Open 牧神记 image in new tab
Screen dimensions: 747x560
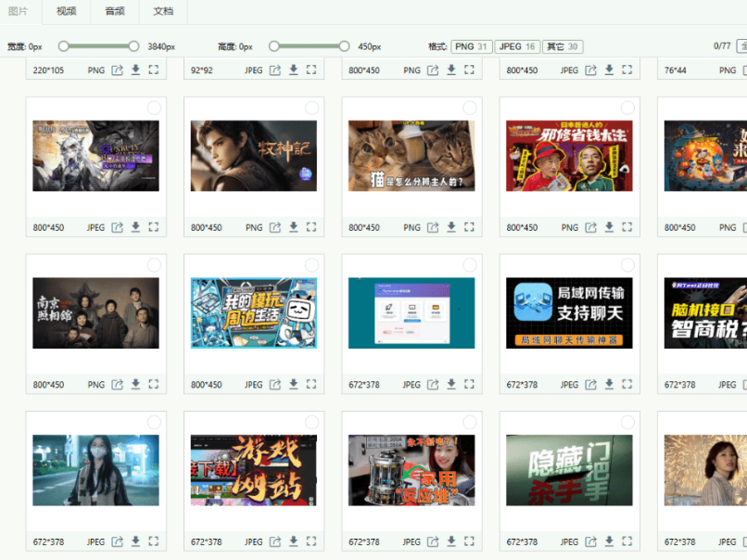pos(275,227)
